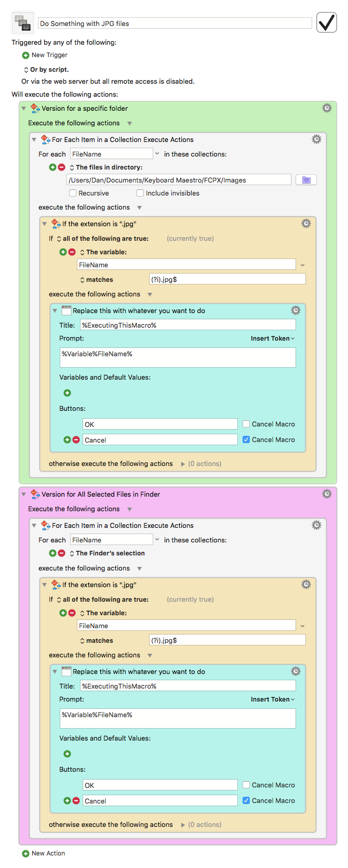This screenshot has width=348, height=868.
Task: Enable the 'Include invisibles' checkbox
Action: coord(140,193)
